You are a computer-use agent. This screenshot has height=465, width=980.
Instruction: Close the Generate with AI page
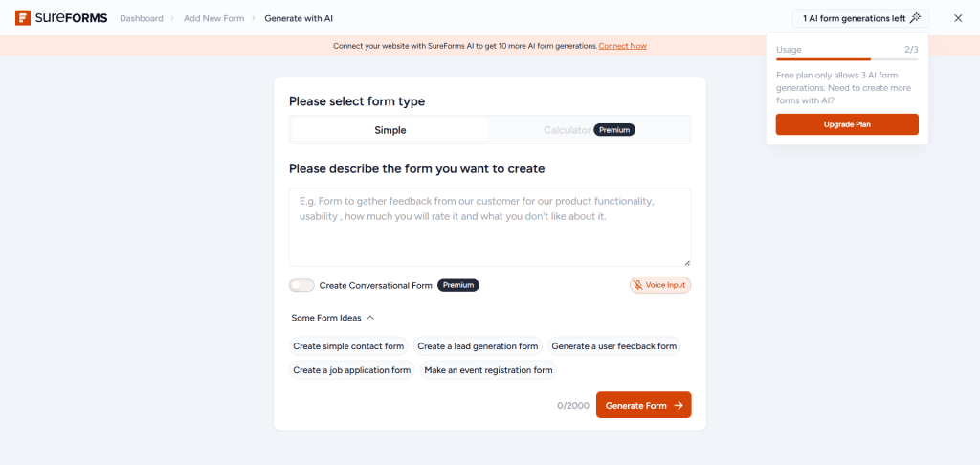coord(958,18)
